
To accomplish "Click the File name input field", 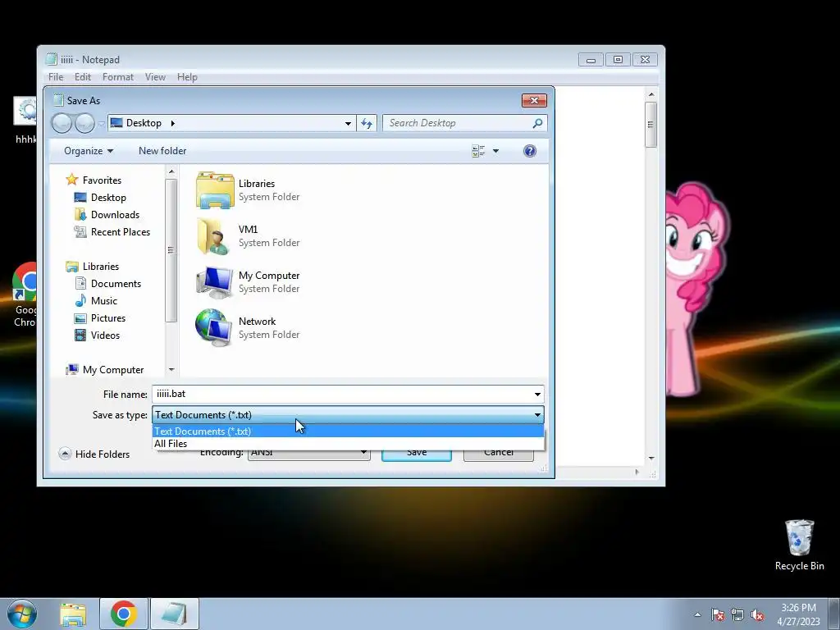I will (342, 395).
